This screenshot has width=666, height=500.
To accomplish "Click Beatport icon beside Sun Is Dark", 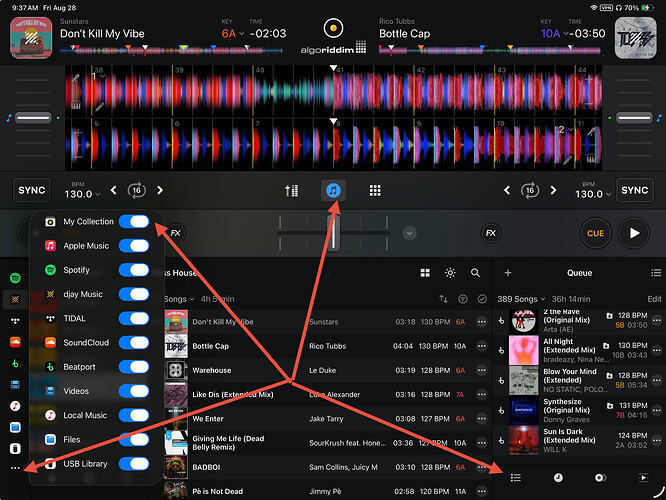I will (x=501, y=441).
